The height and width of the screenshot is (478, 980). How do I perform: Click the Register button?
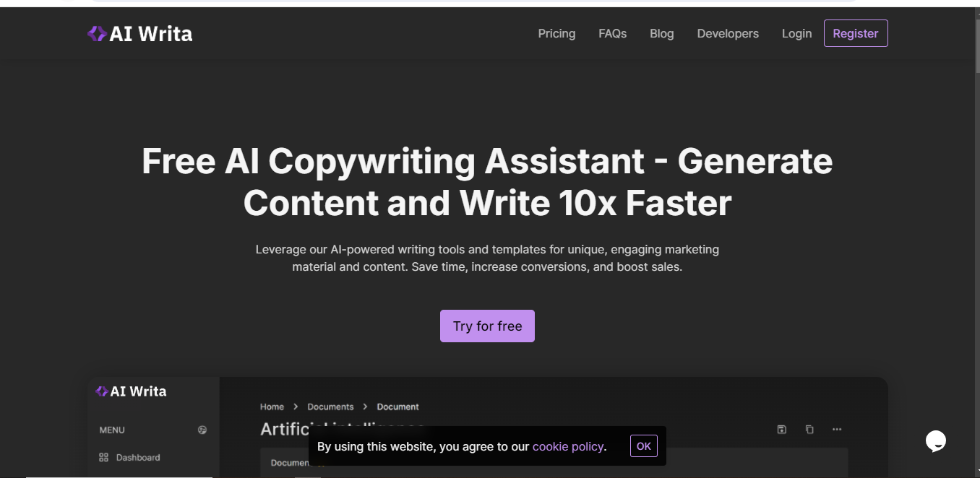tap(856, 33)
